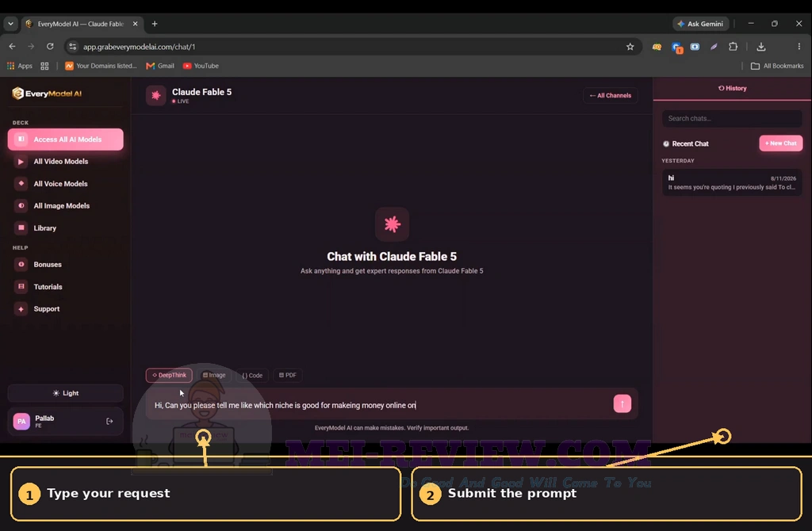Expand the tab search dropdown arrow
Viewport: 812px width, 531px height.
pos(10,24)
